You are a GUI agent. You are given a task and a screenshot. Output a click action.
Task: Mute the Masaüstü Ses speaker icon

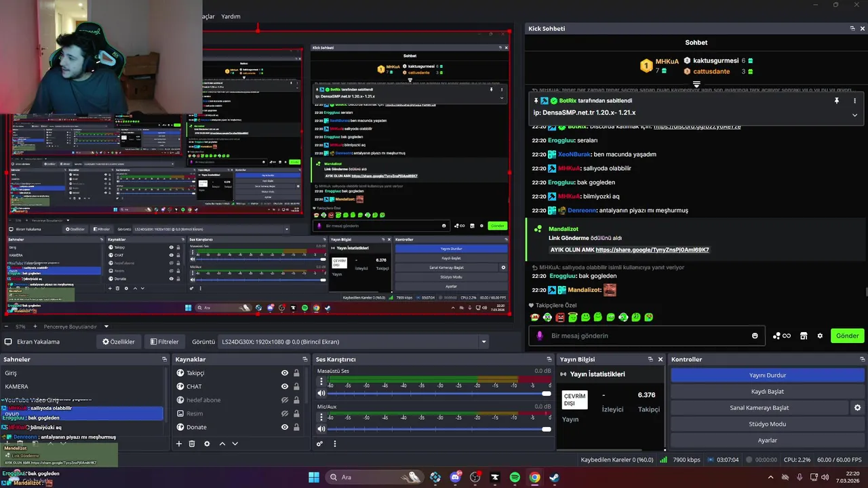321,393
